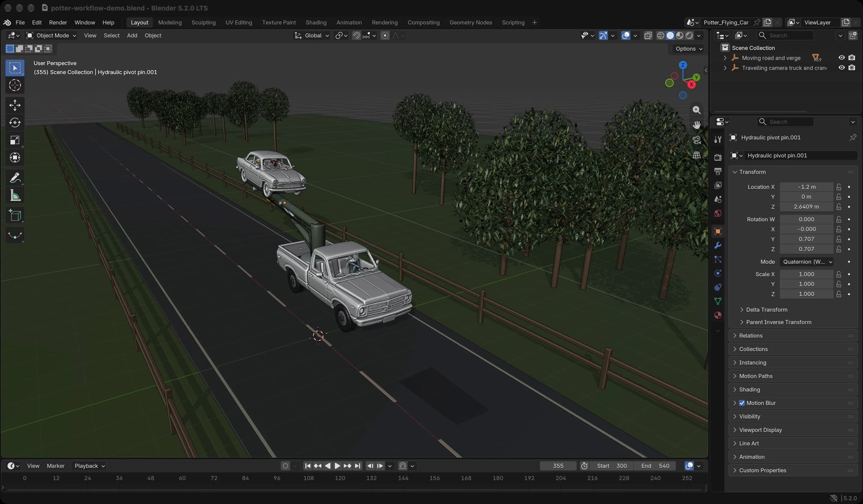The width and height of the screenshot is (863, 504).
Task: Open the Physics properties tab
Action: tap(718, 274)
